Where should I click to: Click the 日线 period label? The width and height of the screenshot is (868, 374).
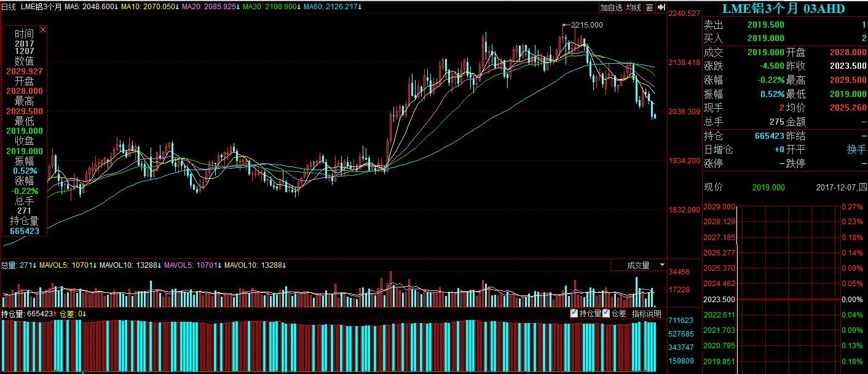point(8,7)
